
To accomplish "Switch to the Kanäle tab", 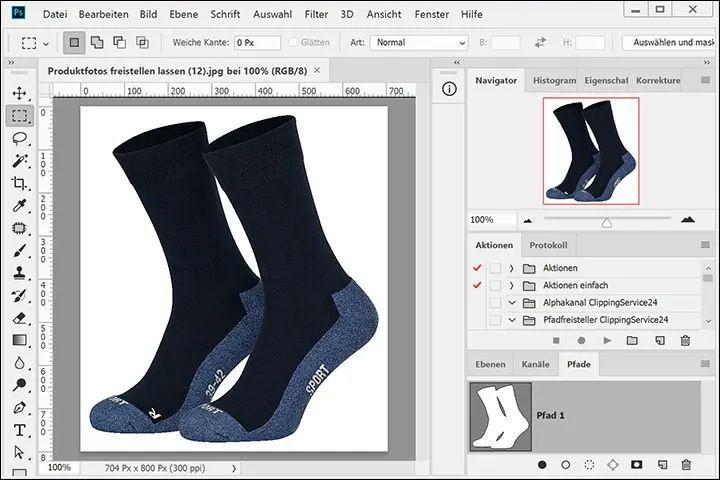I will point(535,366).
